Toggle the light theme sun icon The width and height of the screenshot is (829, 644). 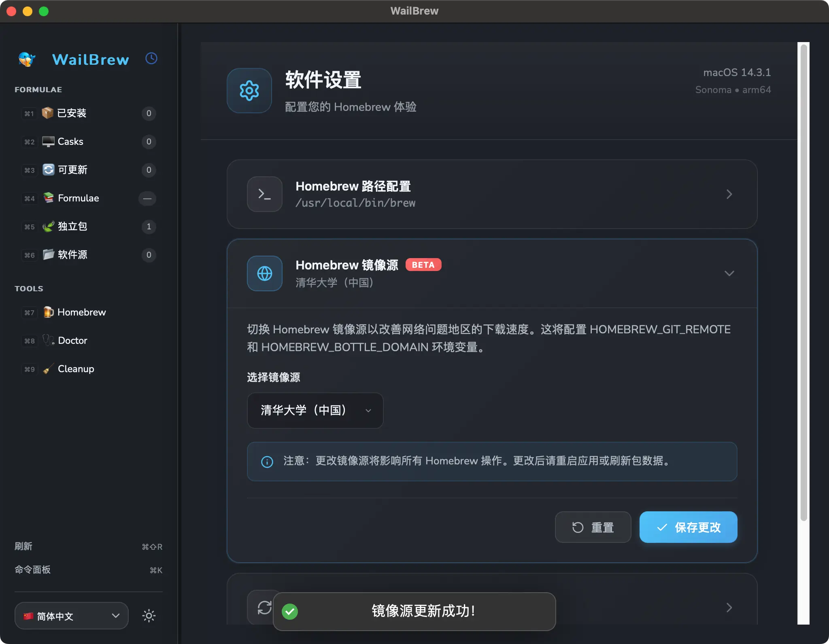(x=149, y=616)
